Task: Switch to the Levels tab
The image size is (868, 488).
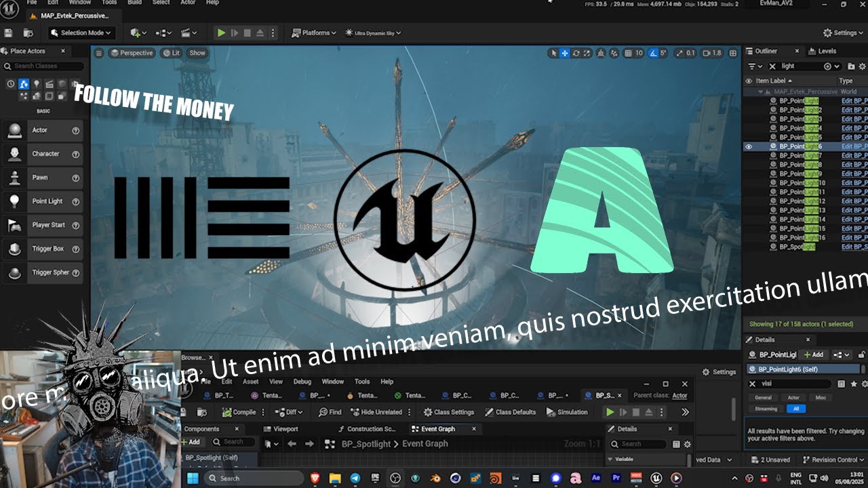Action: click(x=823, y=51)
